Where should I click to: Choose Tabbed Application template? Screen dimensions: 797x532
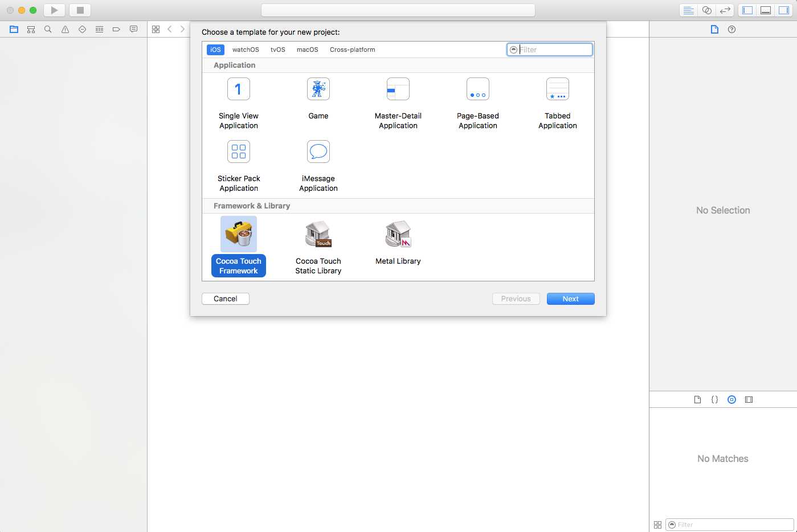(558, 104)
